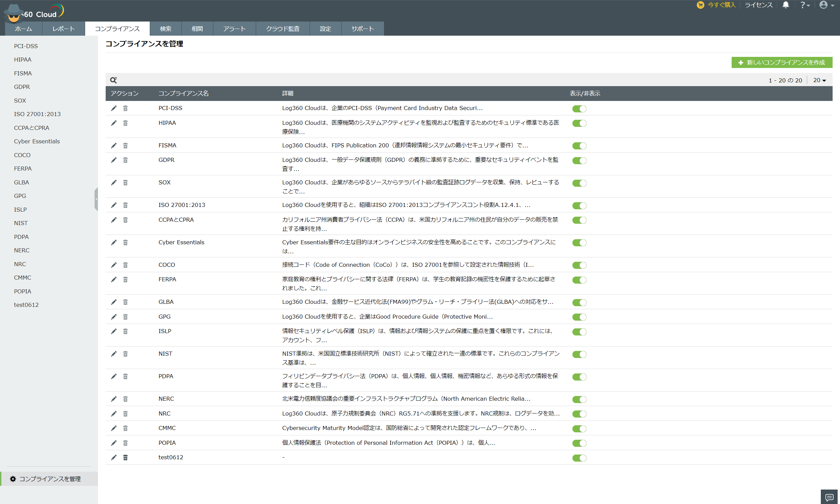Select ISO 27001:2013 in the left sidebar

click(x=37, y=114)
